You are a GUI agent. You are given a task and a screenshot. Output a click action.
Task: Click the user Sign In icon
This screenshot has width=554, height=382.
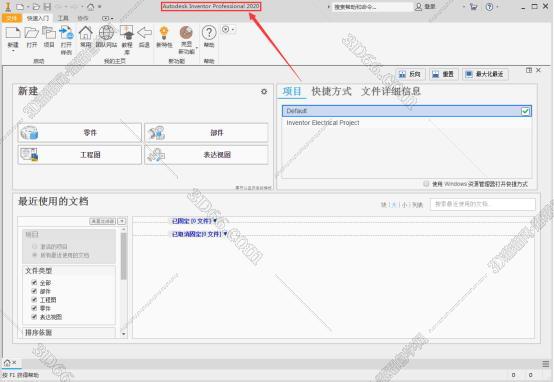coord(418,7)
